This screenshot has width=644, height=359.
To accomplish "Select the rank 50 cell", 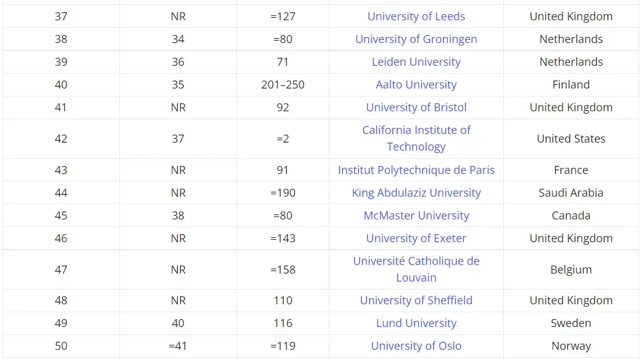I will [61, 346].
